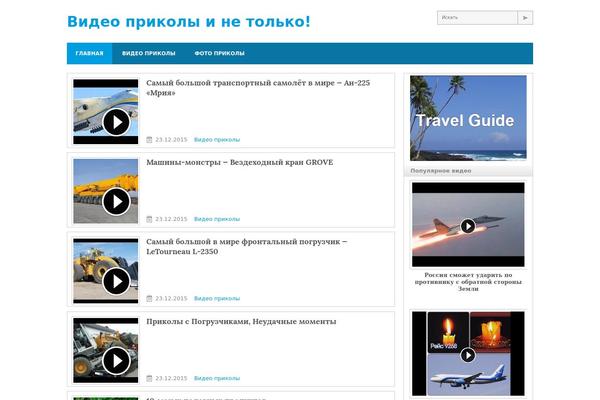Open the ФОТО ПРИКОЛЫ menu item
This screenshot has height=400, width=600.
(220, 53)
